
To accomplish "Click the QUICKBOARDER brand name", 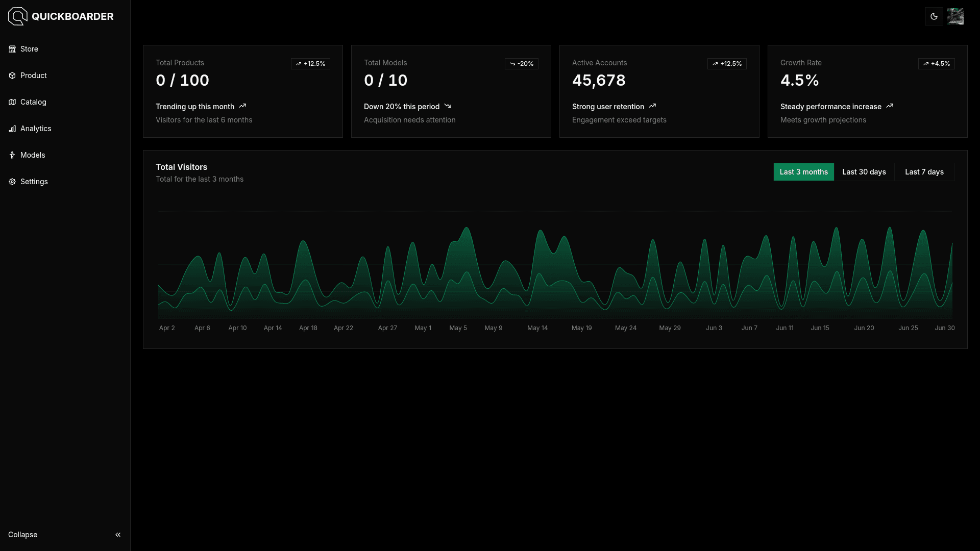I will click(72, 16).
